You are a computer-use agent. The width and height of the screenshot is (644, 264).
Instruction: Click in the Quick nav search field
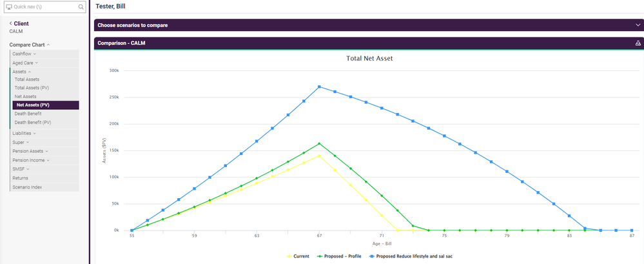(45, 7)
